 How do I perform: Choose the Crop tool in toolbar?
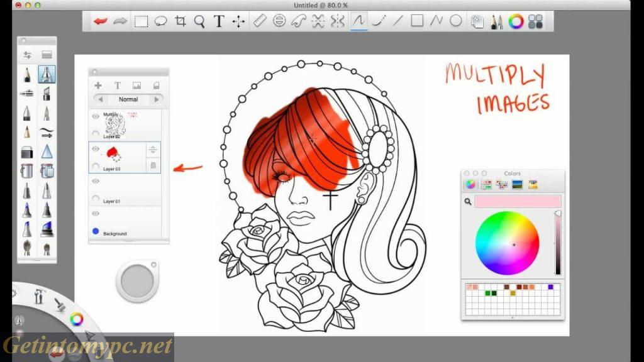pos(180,21)
